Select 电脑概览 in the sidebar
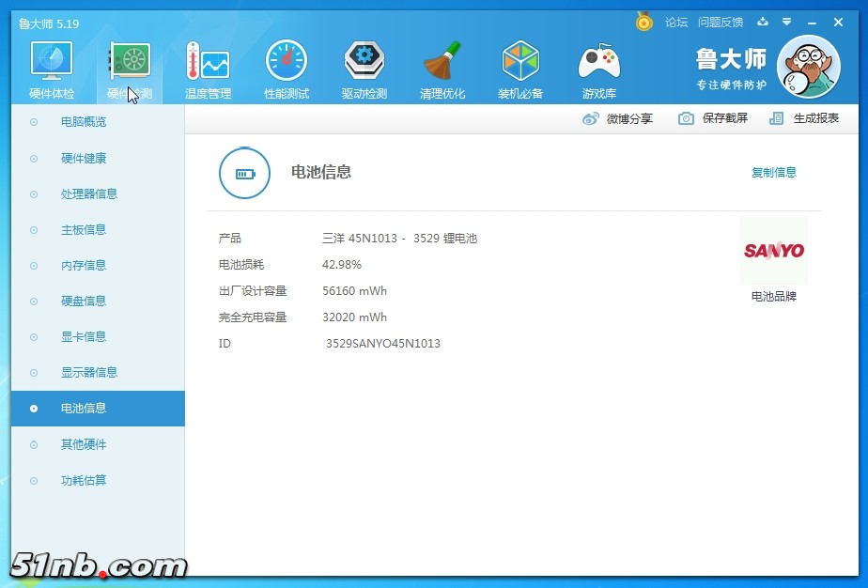 coord(84,122)
